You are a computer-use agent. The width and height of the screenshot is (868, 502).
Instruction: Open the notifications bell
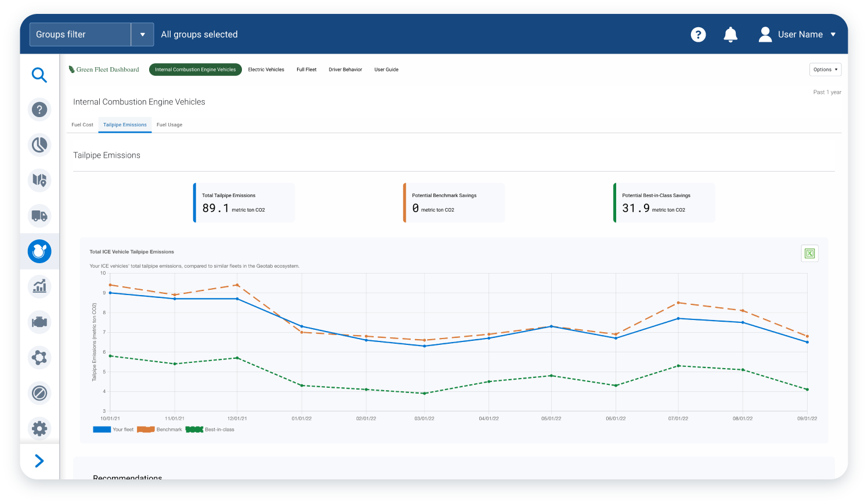[x=730, y=34]
